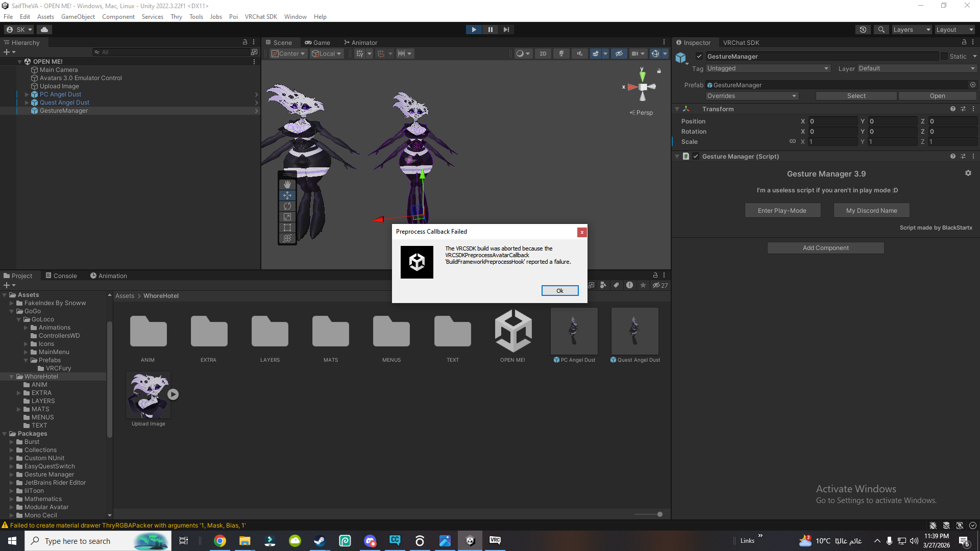Open Center pivot dropdown
The width and height of the screenshot is (980, 551).
coord(288,54)
